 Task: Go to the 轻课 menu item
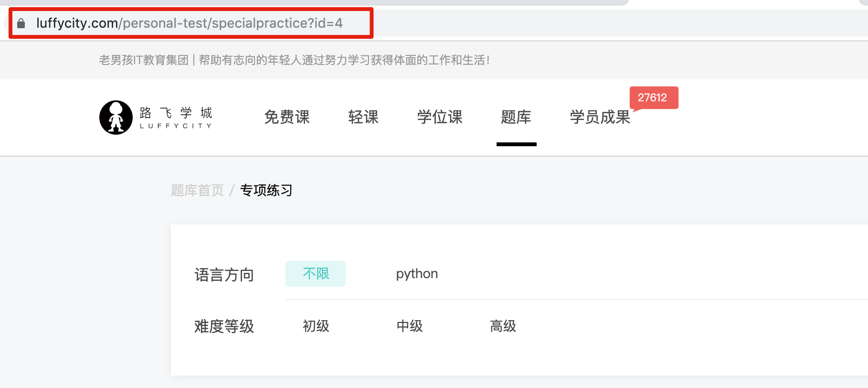tap(363, 117)
